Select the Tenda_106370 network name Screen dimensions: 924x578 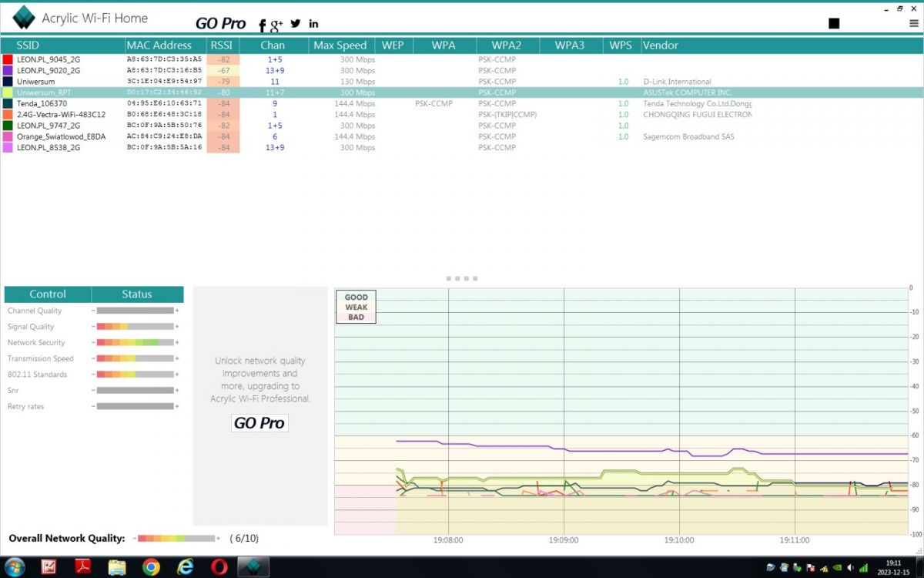click(x=42, y=103)
